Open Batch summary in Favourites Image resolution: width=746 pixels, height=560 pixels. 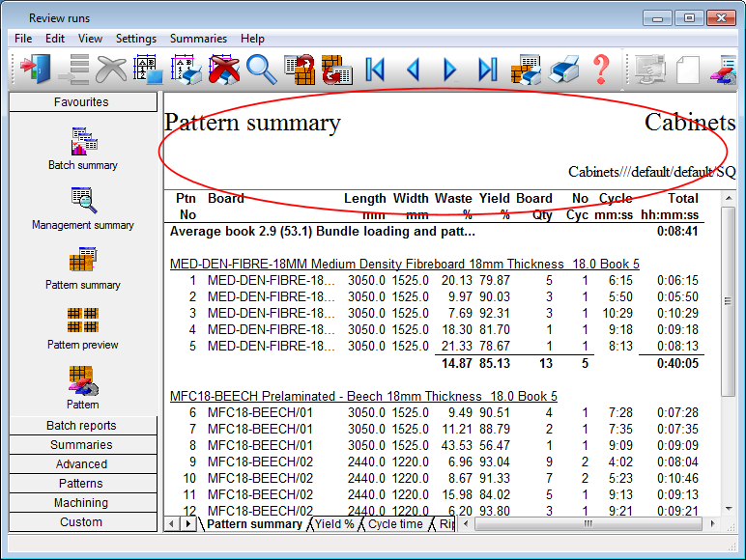(83, 149)
